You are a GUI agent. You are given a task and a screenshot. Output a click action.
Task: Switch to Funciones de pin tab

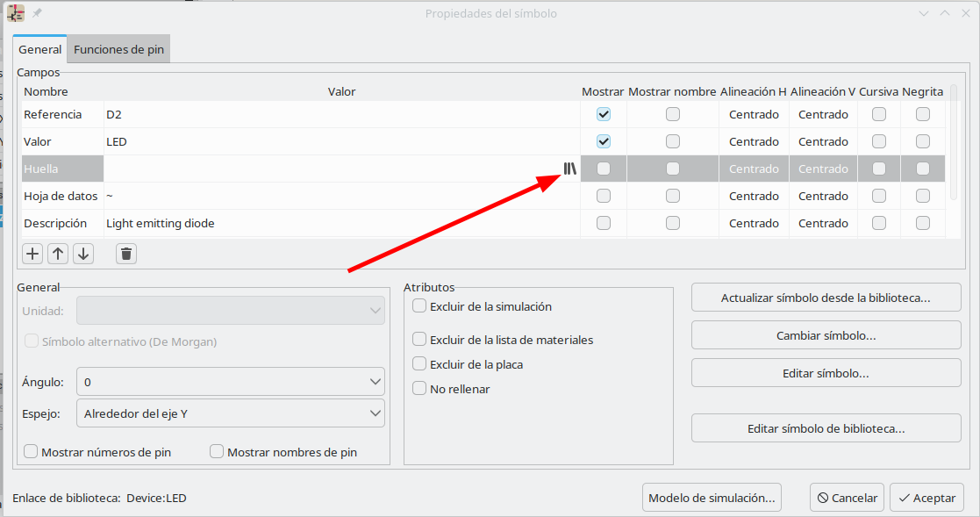click(118, 50)
